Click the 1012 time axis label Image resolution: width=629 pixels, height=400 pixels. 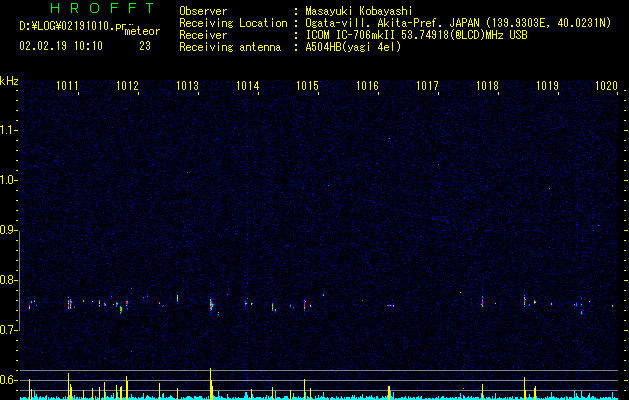(127, 86)
